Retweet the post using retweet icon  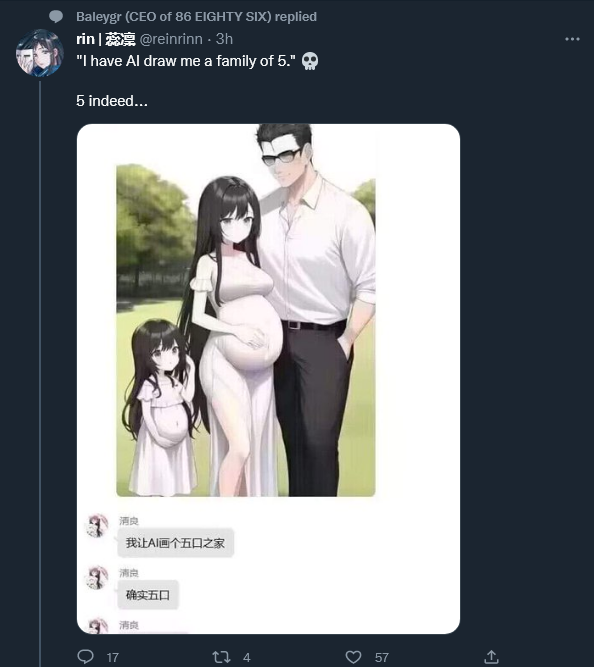pos(221,657)
